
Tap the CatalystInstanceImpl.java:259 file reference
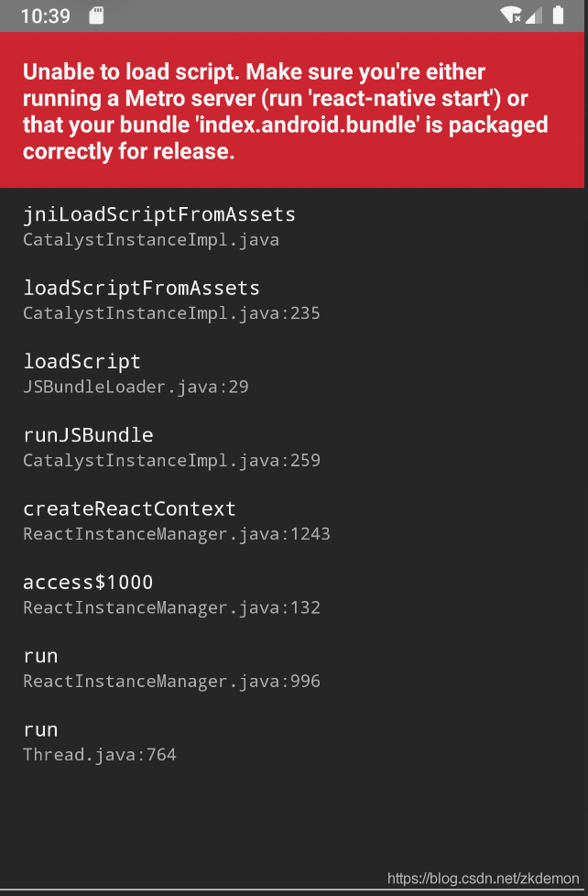point(171,460)
